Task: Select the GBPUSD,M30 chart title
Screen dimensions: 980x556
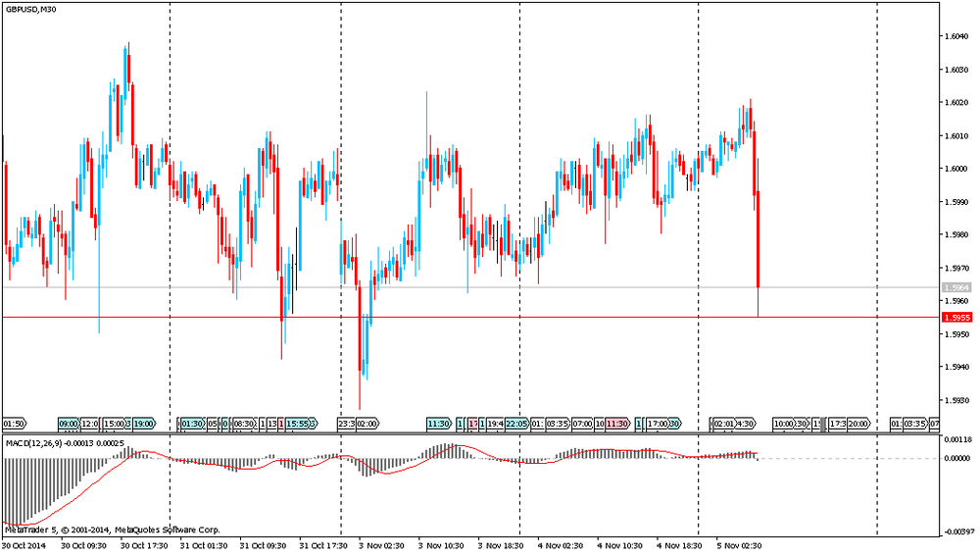Action: 30,8
